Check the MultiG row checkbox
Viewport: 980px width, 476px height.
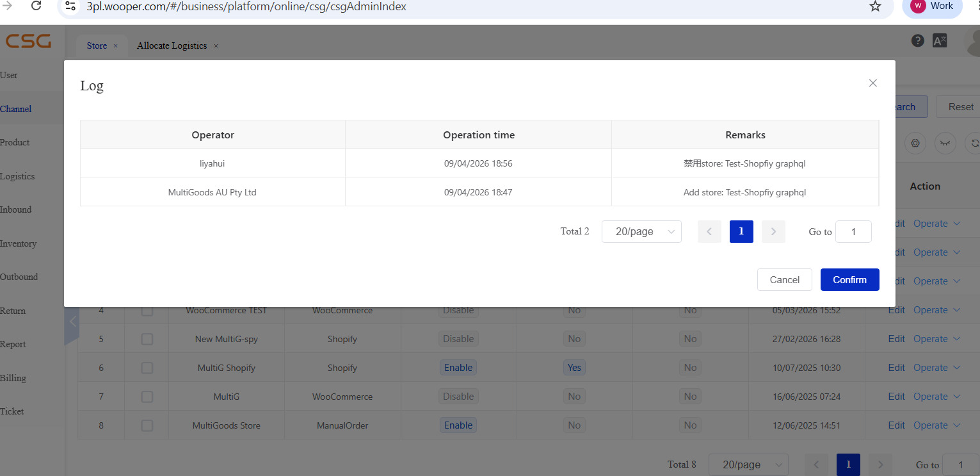[147, 397]
